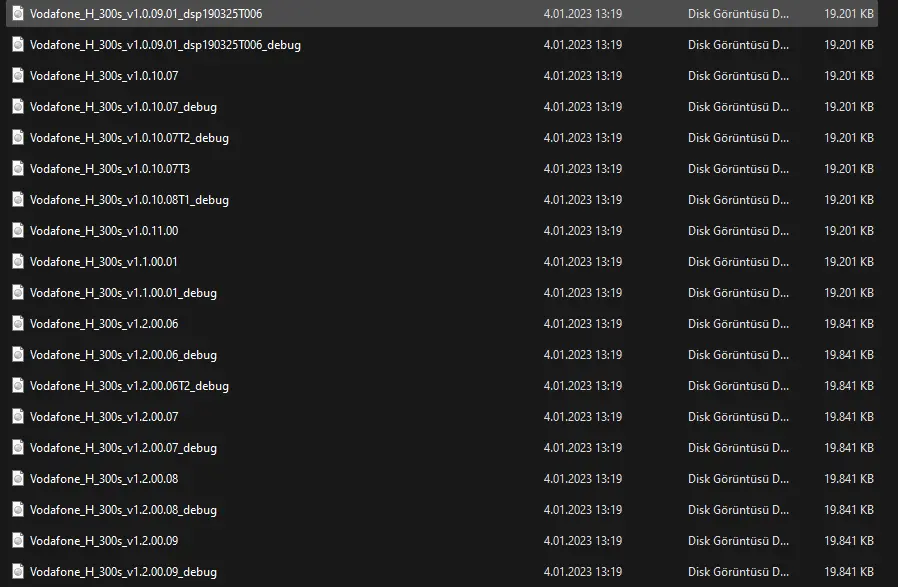Click Disk Görüntüsü type of v1.2.00.08_debug
The height and width of the screenshot is (587, 898).
(738, 510)
